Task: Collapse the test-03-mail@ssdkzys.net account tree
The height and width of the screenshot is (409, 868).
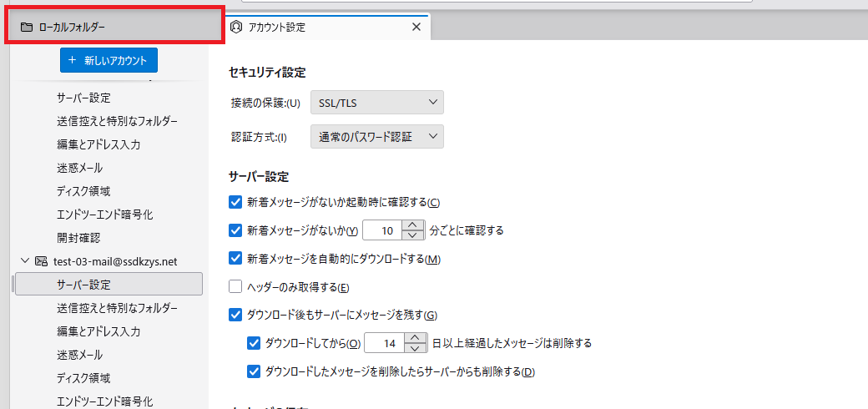Action: 25,261
